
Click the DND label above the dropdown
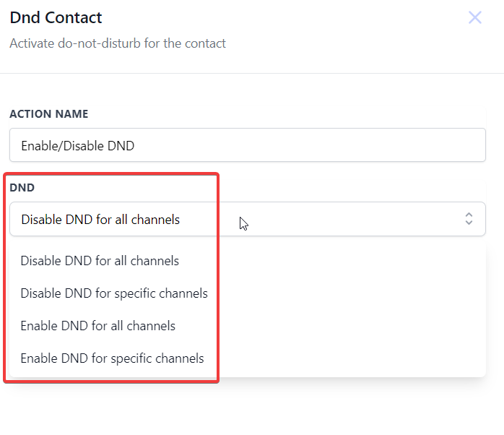pyautogui.click(x=22, y=188)
